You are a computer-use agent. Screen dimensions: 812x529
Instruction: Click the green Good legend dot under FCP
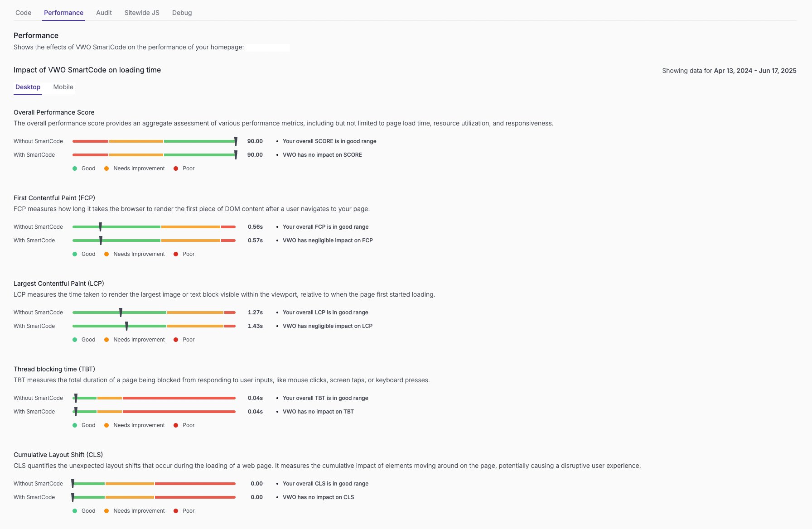click(75, 254)
